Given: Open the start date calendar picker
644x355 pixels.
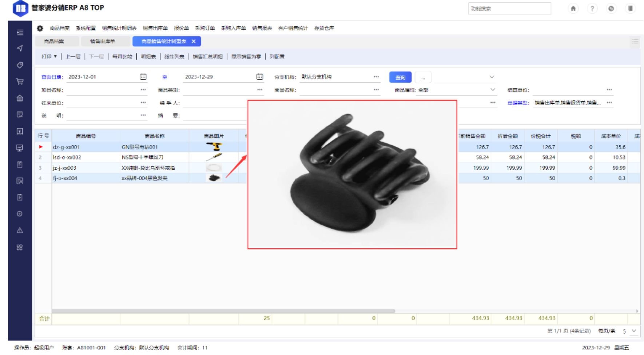Looking at the screenshot, I should (x=143, y=77).
